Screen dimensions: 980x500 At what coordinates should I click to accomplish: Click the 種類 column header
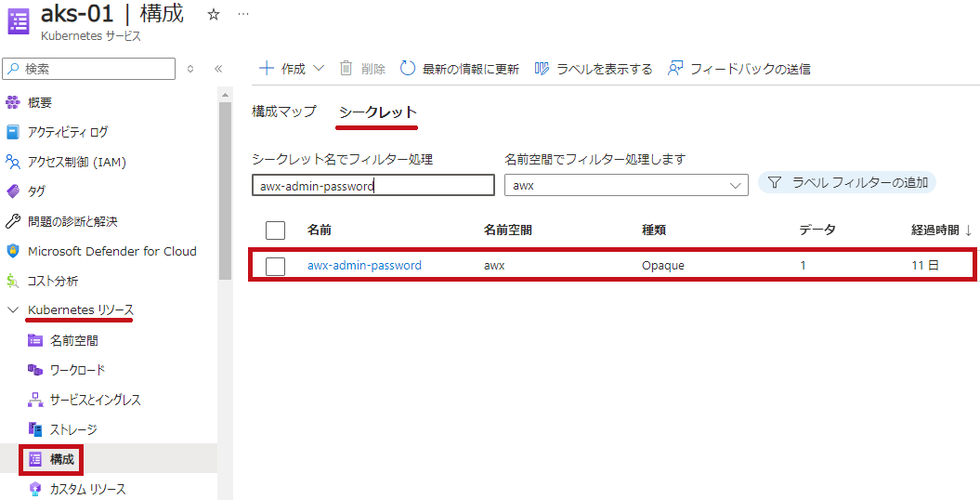tap(654, 230)
